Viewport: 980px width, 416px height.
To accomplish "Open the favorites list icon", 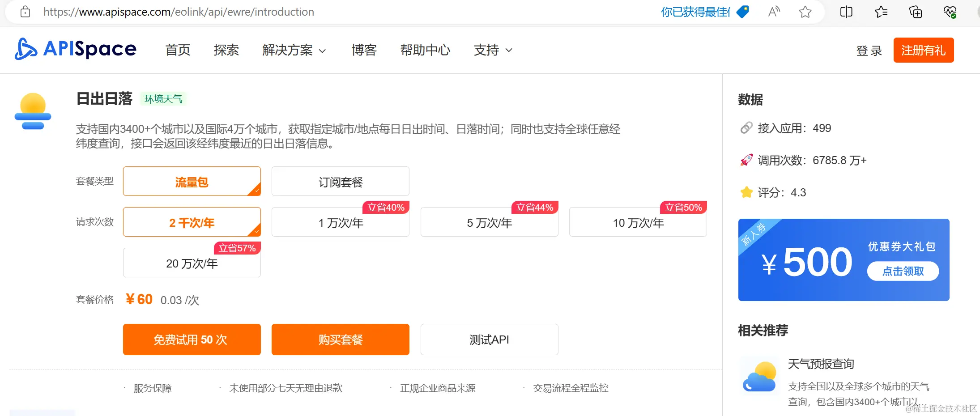I will [x=881, y=12].
